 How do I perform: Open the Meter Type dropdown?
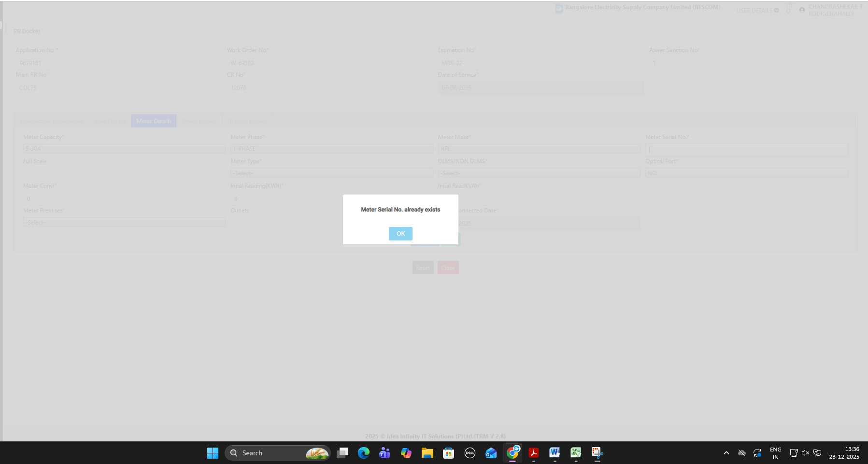tap(332, 173)
